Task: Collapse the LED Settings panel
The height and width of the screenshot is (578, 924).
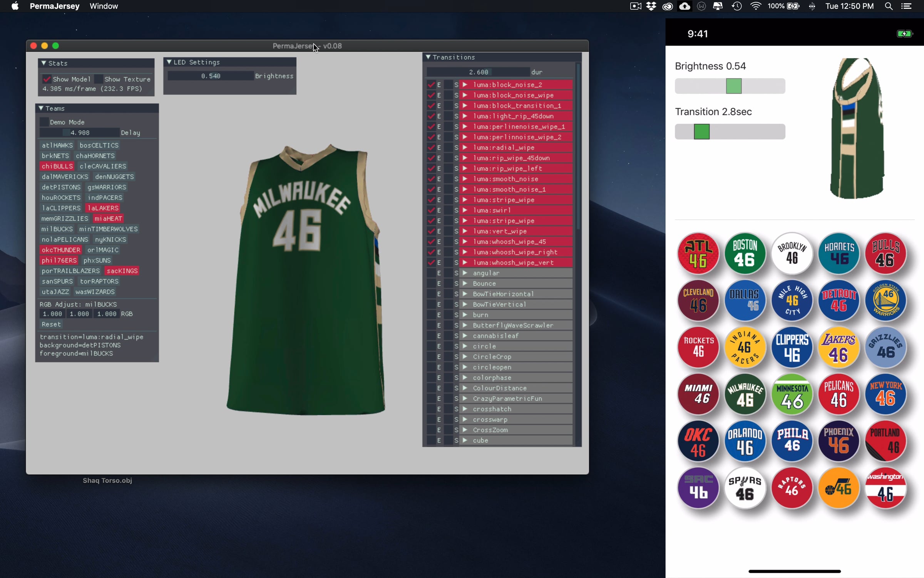Action: pos(169,62)
